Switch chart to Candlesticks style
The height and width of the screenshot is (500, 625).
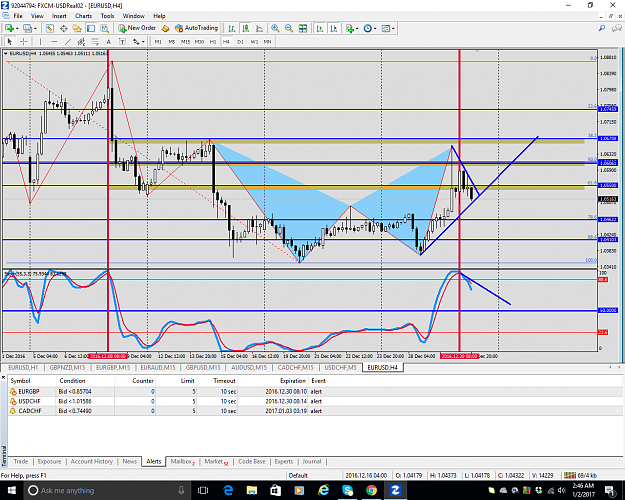click(246, 28)
